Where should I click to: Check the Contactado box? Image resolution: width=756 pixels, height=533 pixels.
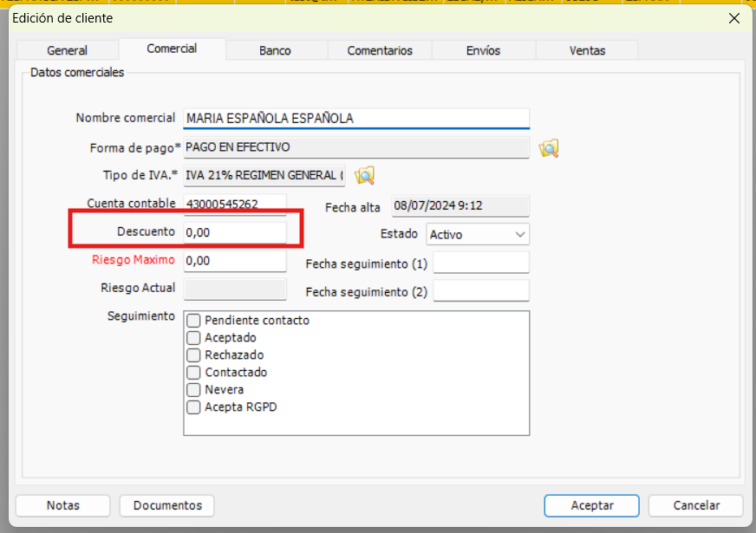[192, 372]
